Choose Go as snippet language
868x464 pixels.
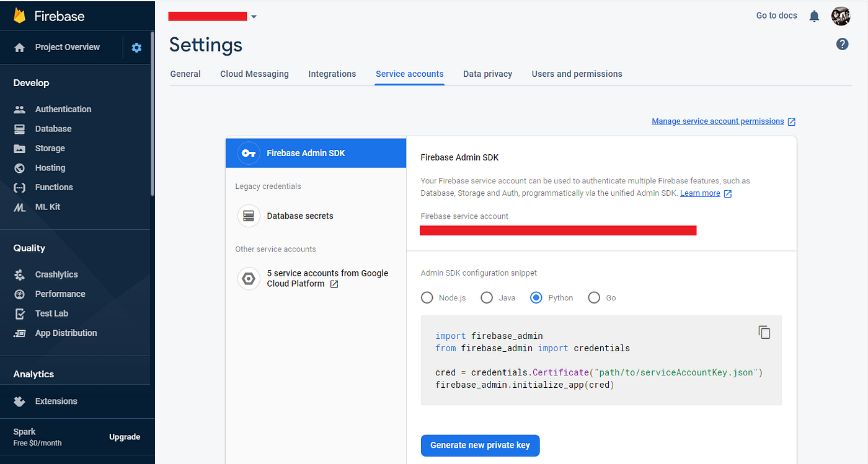pos(594,297)
